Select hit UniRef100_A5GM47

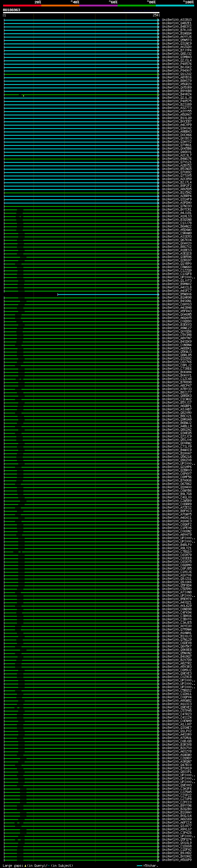(177, 115)
